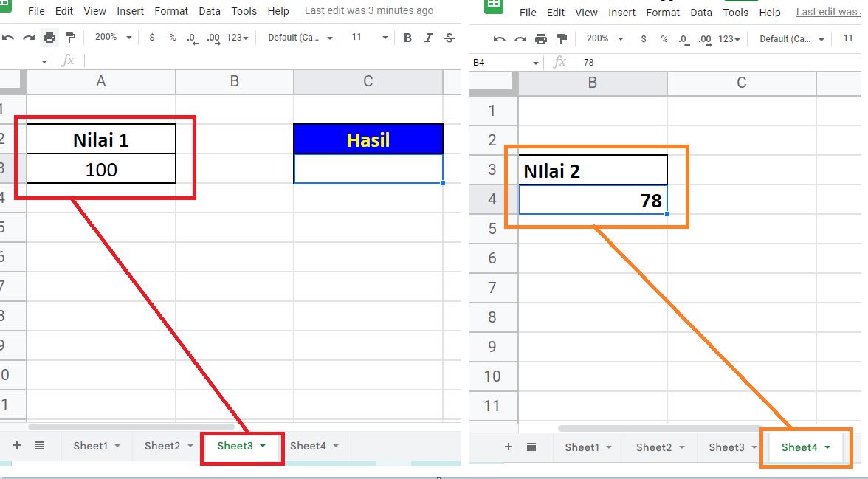Switch to Sheet3 tab in right window
Viewport: 868px width, 479px height.
(x=726, y=447)
